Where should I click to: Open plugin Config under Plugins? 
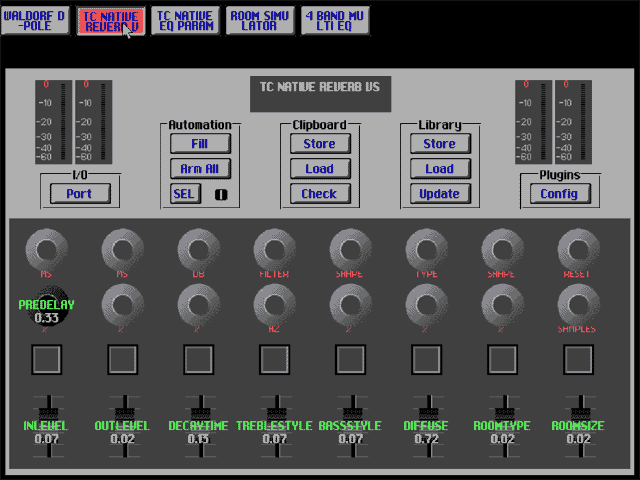tap(560, 193)
